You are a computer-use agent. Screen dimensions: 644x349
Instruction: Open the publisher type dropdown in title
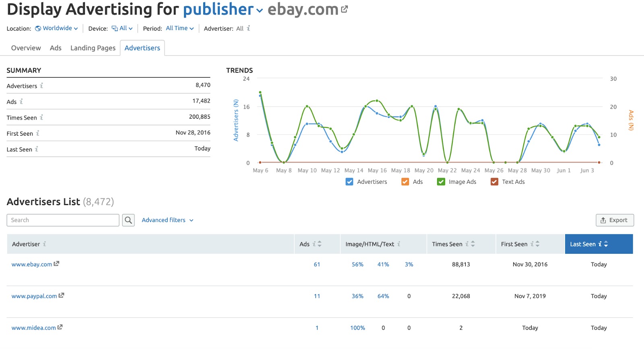(223, 9)
